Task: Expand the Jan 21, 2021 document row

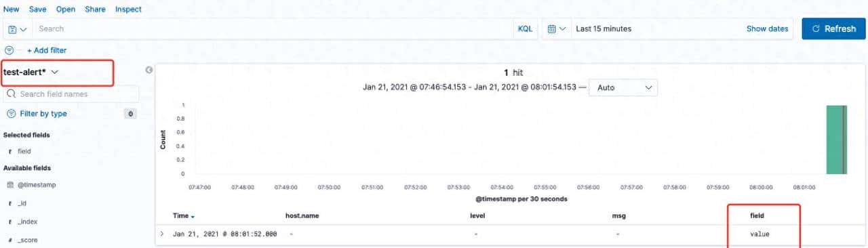Action: coord(162,234)
